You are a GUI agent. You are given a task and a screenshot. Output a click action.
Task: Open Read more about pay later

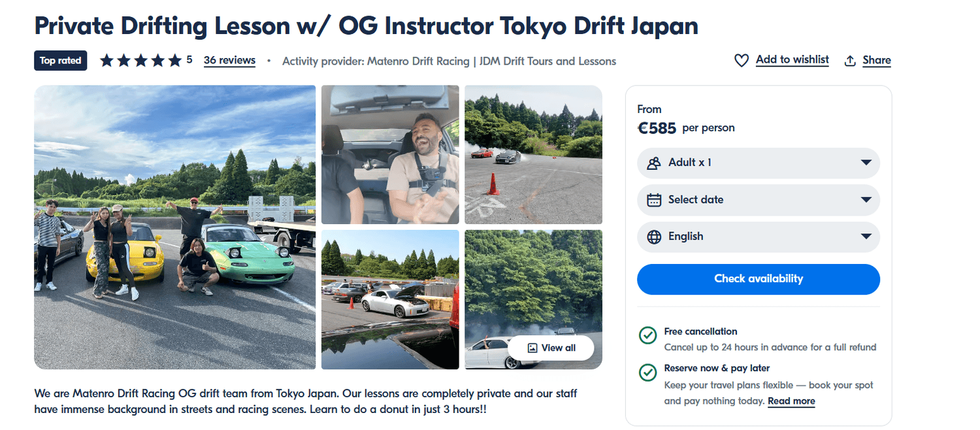(791, 401)
